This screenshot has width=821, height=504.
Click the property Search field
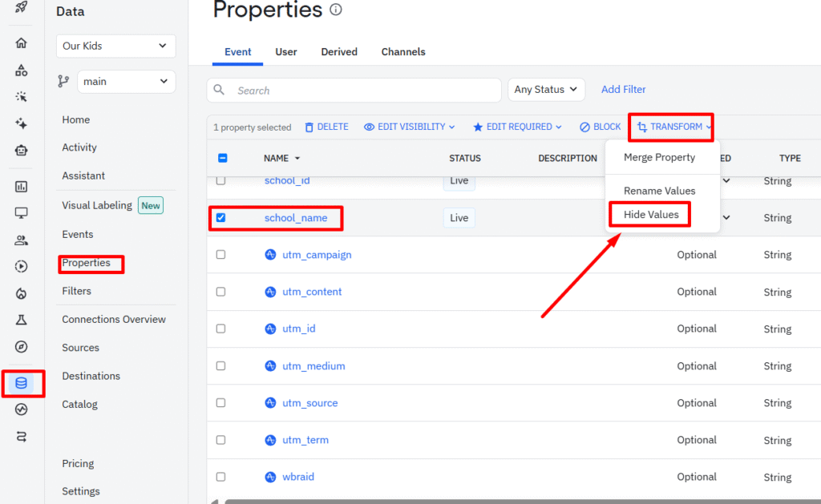click(361, 91)
